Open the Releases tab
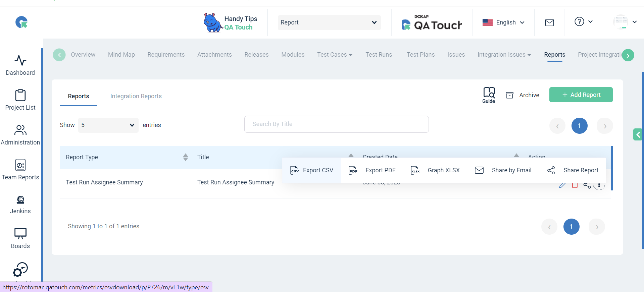 pyautogui.click(x=256, y=55)
